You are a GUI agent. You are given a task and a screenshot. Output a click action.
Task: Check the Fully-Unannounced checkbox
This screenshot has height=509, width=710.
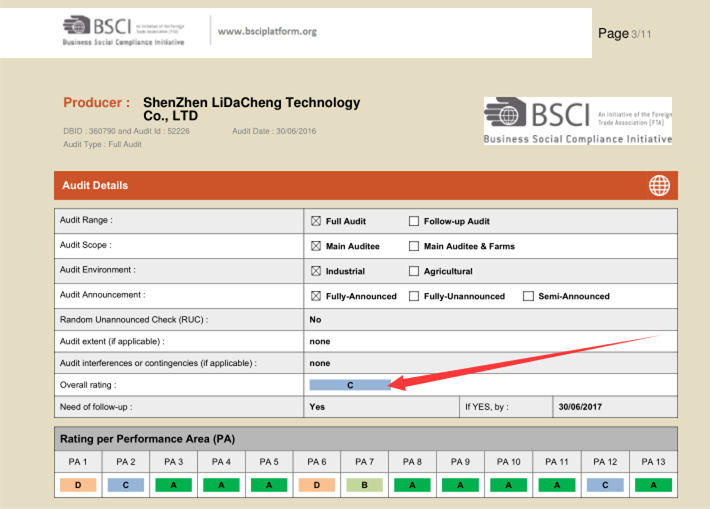tap(414, 296)
